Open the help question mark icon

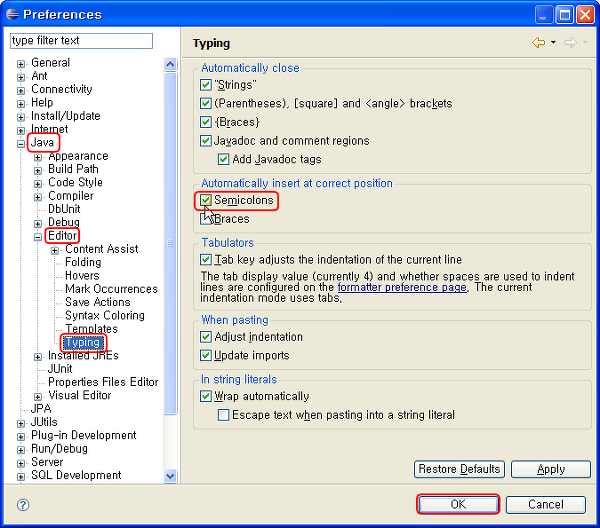pos(23,505)
